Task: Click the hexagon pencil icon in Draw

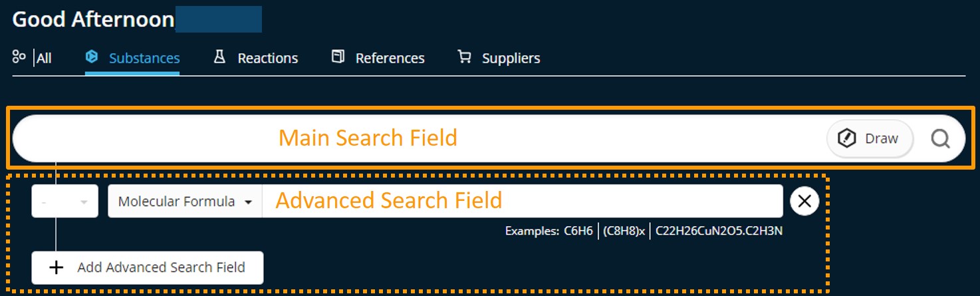Action: coord(846,138)
